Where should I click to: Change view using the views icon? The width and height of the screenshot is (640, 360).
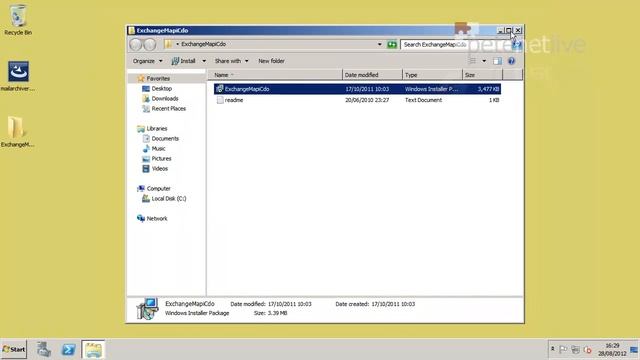(x=472, y=61)
